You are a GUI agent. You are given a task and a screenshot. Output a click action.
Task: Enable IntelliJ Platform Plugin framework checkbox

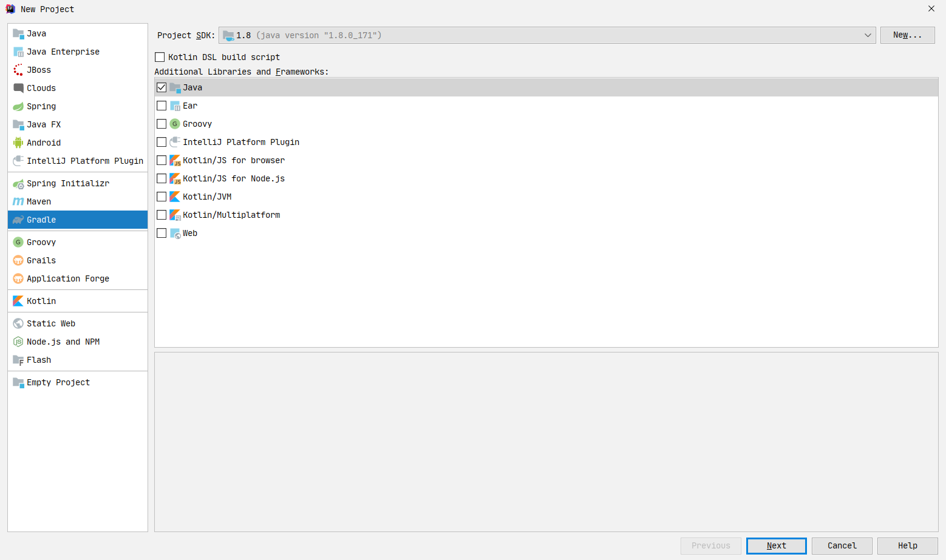click(x=162, y=142)
